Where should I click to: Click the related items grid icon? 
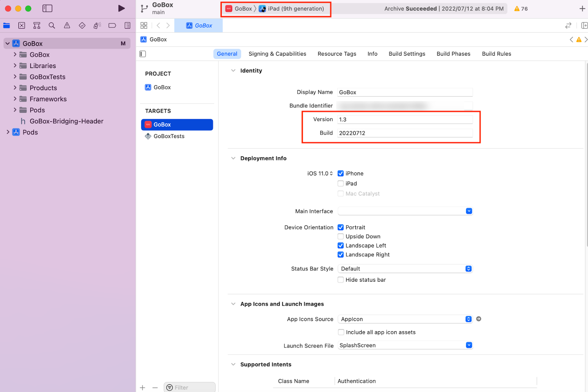pos(144,25)
